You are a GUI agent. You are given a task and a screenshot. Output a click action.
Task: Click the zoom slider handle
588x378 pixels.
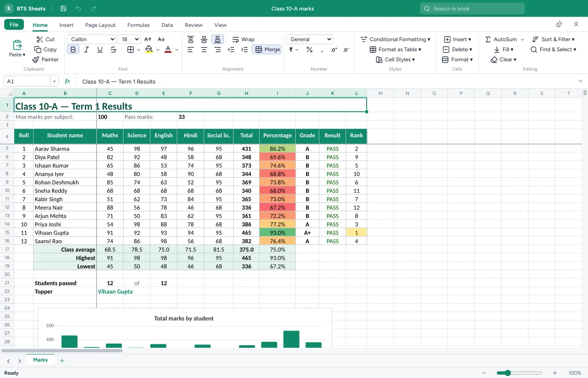508,373
